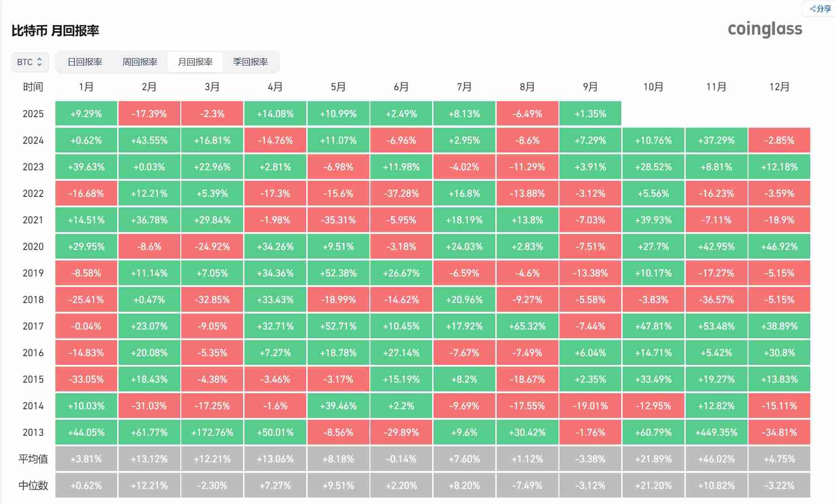Open the BTC coin selector dropdown
The height and width of the screenshot is (504, 835).
tap(30, 62)
